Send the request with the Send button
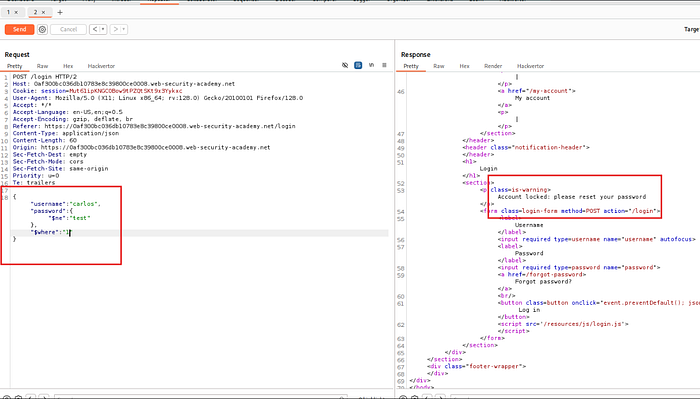Viewport: 700px width, 399px height. (20, 29)
